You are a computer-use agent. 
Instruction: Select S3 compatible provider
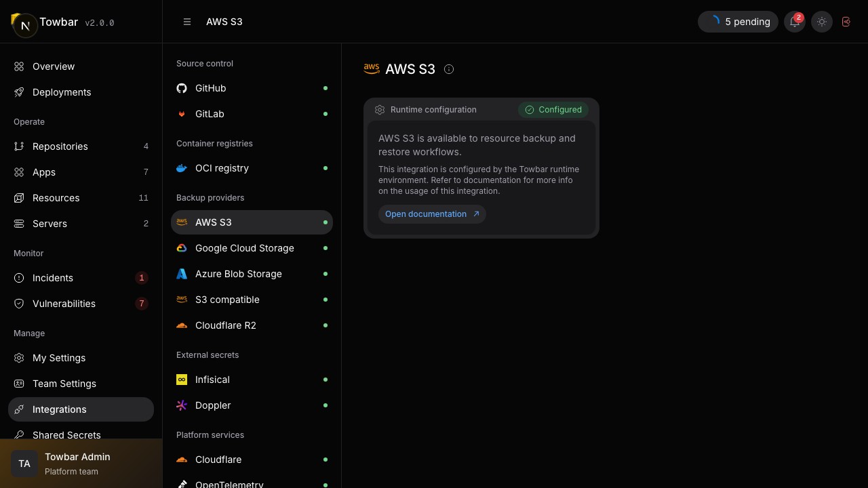point(252,300)
